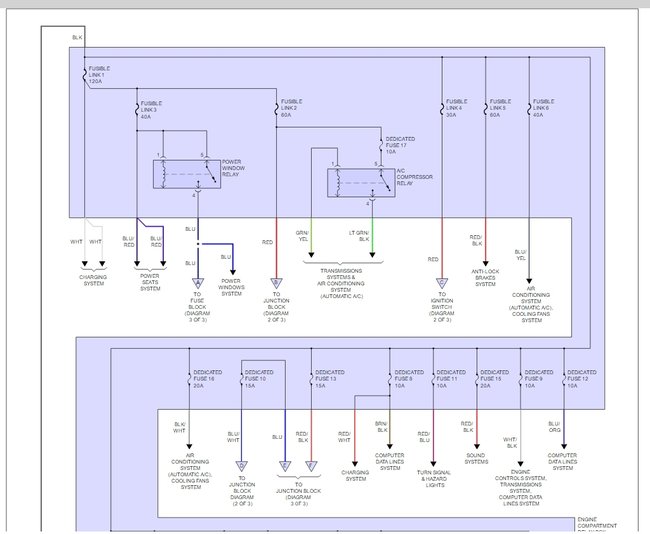Click "CHARGING SYSTEM" under the RED/WHT wire

pyautogui.click(x=355, y=476)
